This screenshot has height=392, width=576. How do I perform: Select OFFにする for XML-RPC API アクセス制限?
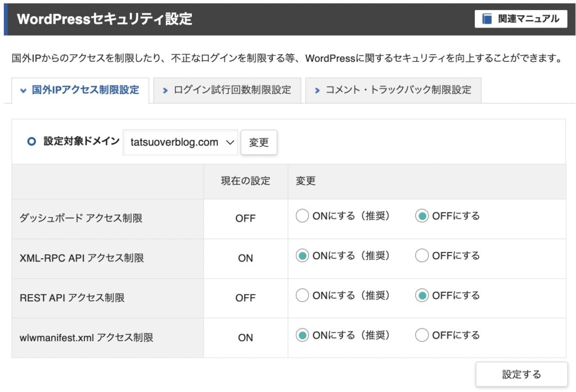point(422,256)
